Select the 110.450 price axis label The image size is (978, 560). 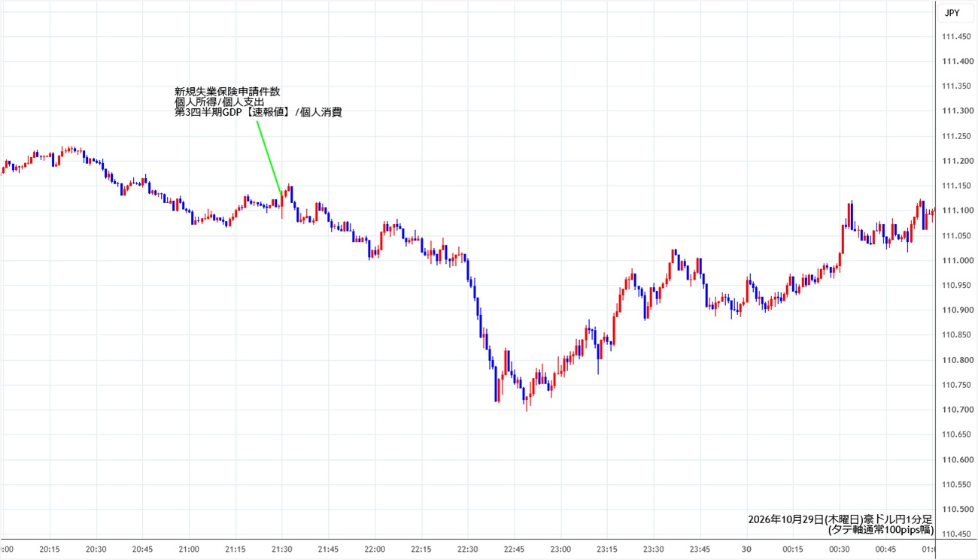955,534
